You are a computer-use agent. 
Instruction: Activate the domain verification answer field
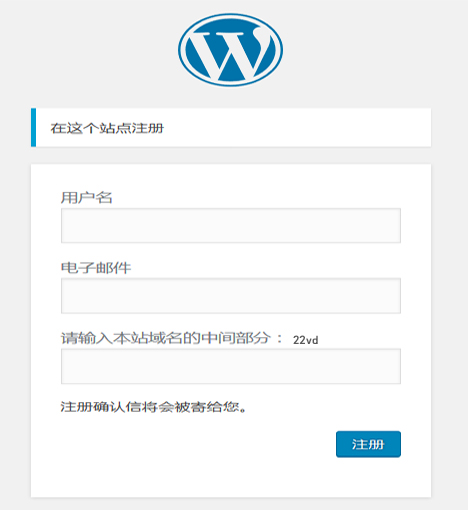click(x=231, y=366)
